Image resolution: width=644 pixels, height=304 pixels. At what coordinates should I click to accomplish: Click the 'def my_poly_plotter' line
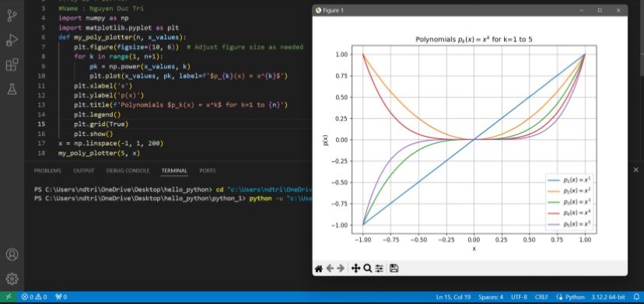tap(122, 37)
